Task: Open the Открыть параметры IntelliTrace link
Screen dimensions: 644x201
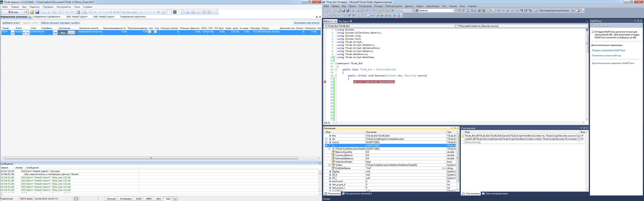Action: (x=608, y=50)
